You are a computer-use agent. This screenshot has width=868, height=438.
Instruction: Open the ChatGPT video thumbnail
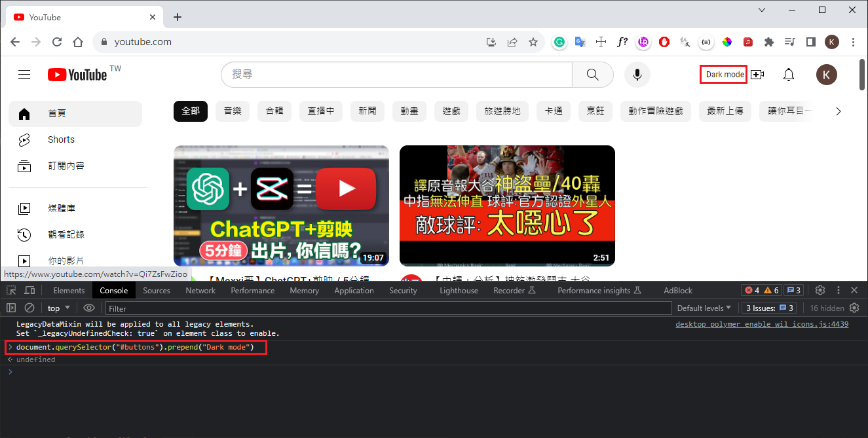coord(281,206)
